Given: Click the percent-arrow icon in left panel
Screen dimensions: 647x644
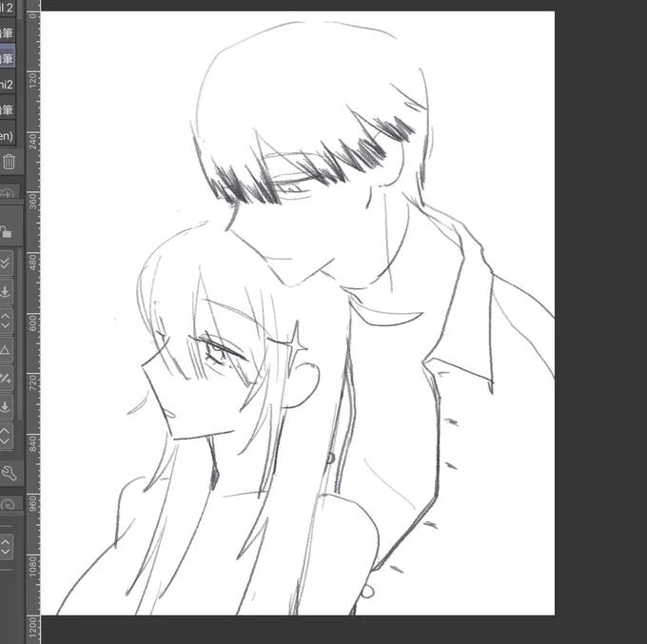Looking at the screenshot, I should pyautogui.click(x=5, y=379).
